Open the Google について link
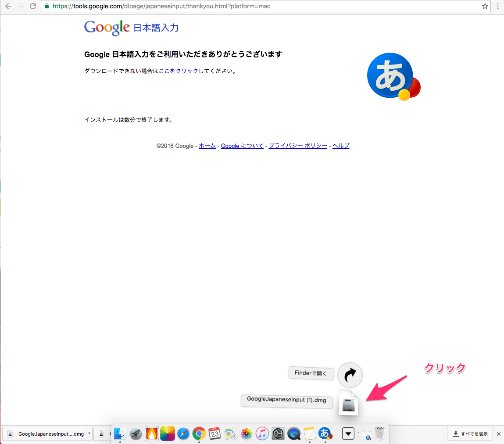The height and width of the screenshot is (444, 504). coord(242,146)
